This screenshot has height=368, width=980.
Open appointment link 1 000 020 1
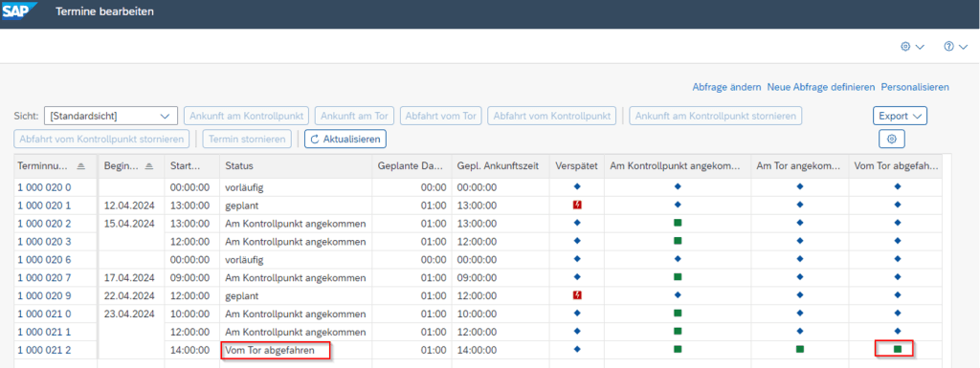click(x=44, y=206)
